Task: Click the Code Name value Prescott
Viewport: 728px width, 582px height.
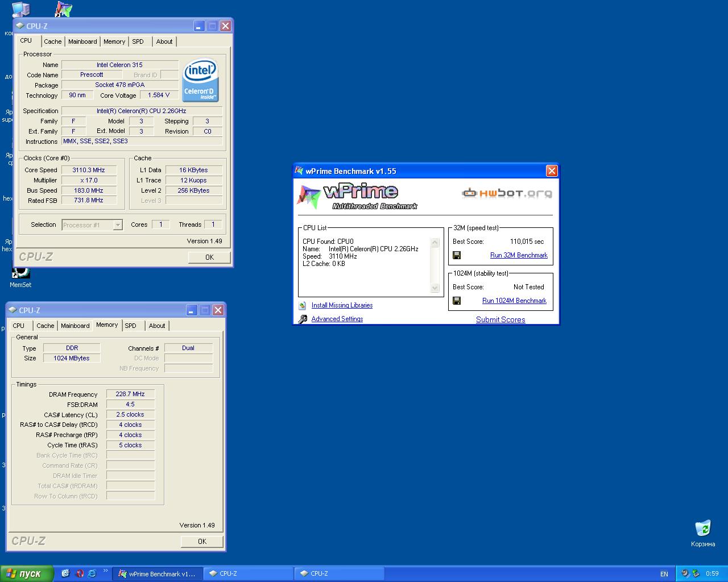Action: (x=92, y=74)
